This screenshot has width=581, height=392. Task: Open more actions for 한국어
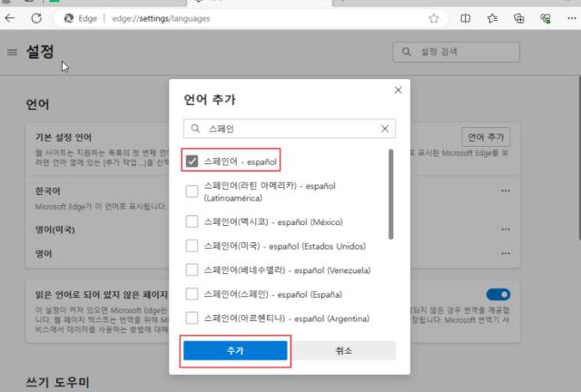506,191
